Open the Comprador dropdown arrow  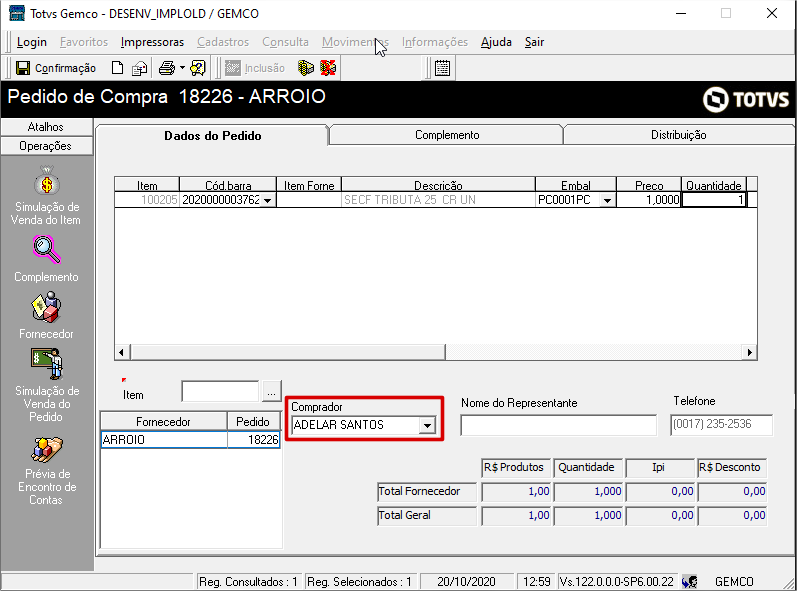(427, 425)
